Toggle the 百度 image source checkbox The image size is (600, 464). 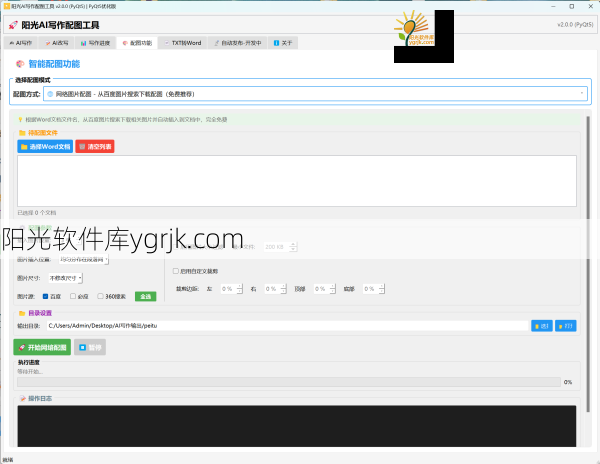point(45,296)
